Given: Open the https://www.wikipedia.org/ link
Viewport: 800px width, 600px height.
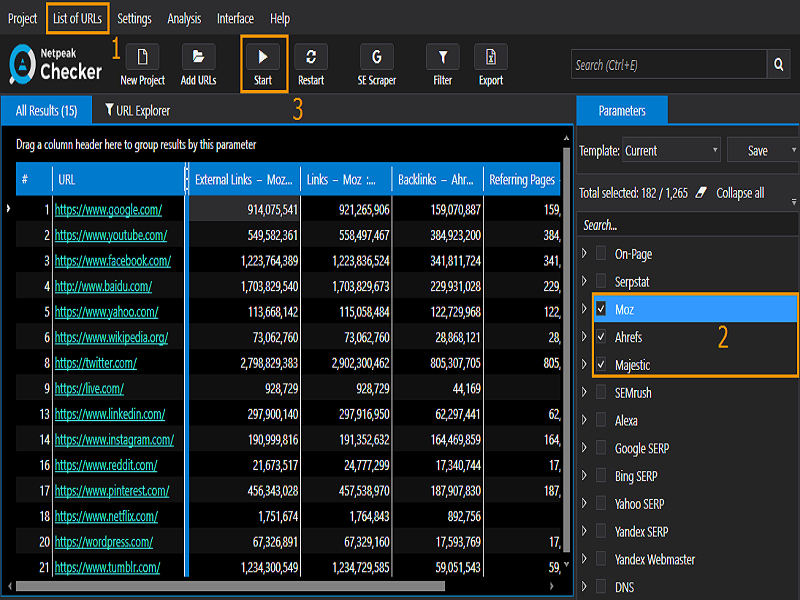Looking at the screenshot, I should 111,337.
